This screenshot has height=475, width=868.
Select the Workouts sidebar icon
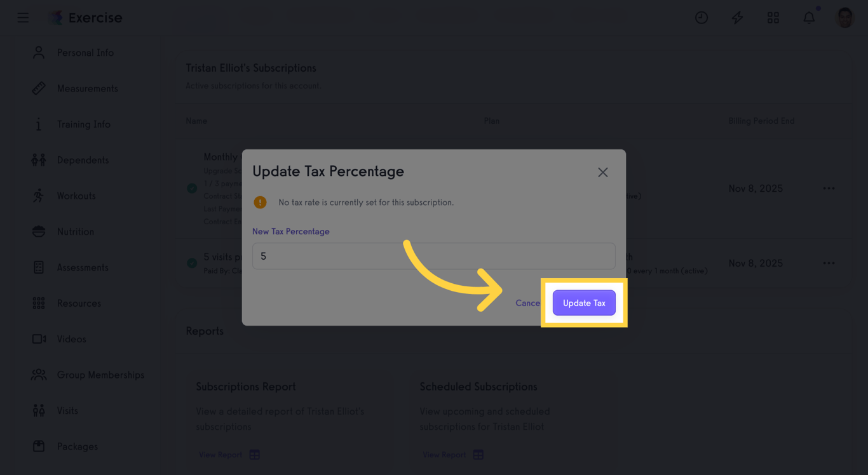click(38, 196)
